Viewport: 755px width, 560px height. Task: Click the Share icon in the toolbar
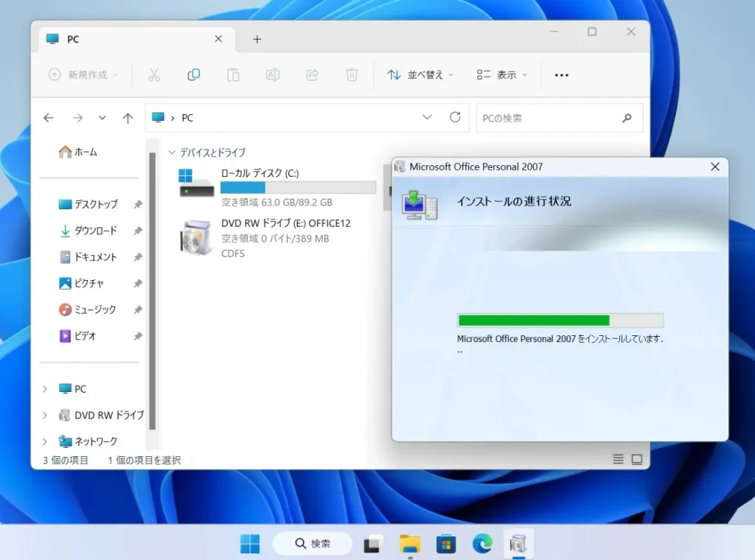pyautogui.click(x=311, y=74)
